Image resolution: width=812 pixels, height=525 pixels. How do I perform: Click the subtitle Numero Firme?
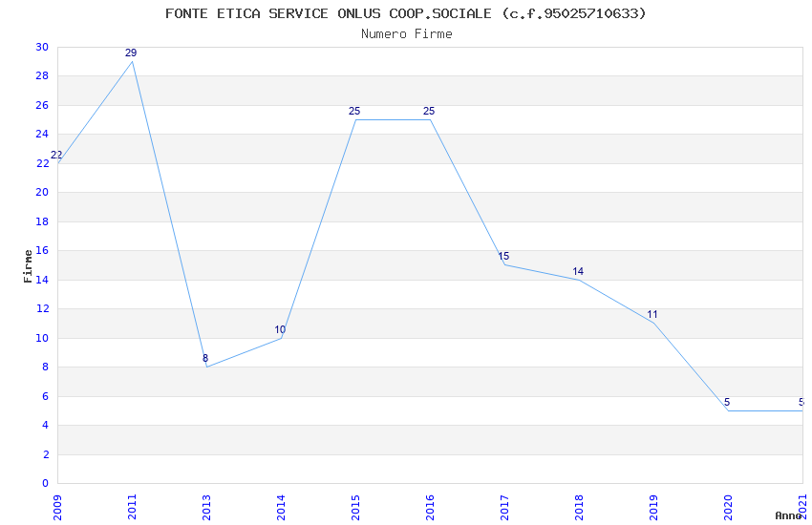pyautogui.click(x=407, y=34)
